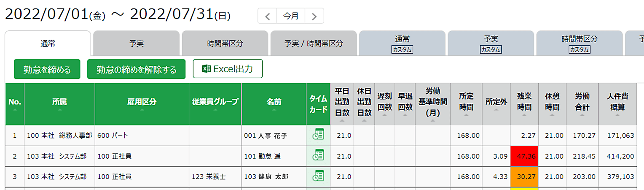The width and height of the screenshot is (644, 190).
Task: Sort by 名前 column header
Action: coord(274,104)
